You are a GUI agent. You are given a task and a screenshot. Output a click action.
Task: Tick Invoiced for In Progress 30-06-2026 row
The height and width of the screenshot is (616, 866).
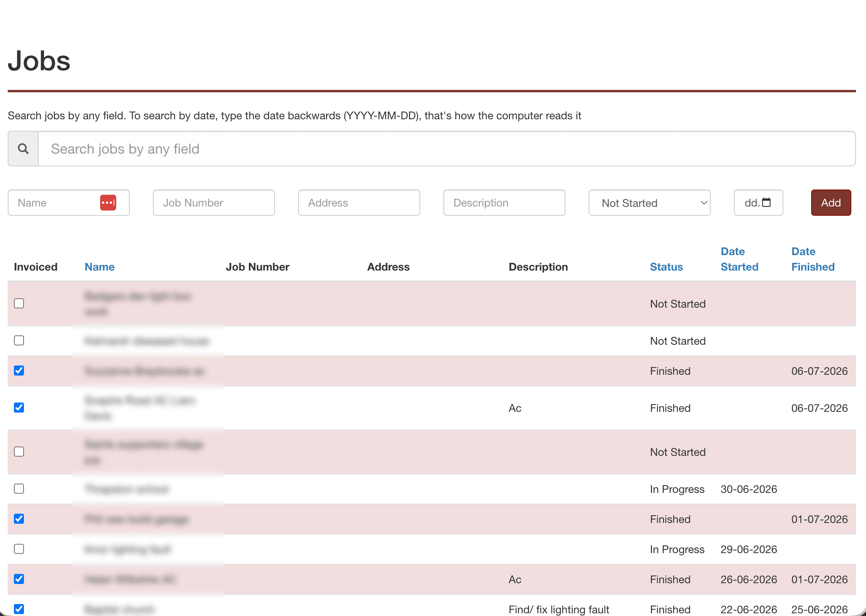[19, 489]
